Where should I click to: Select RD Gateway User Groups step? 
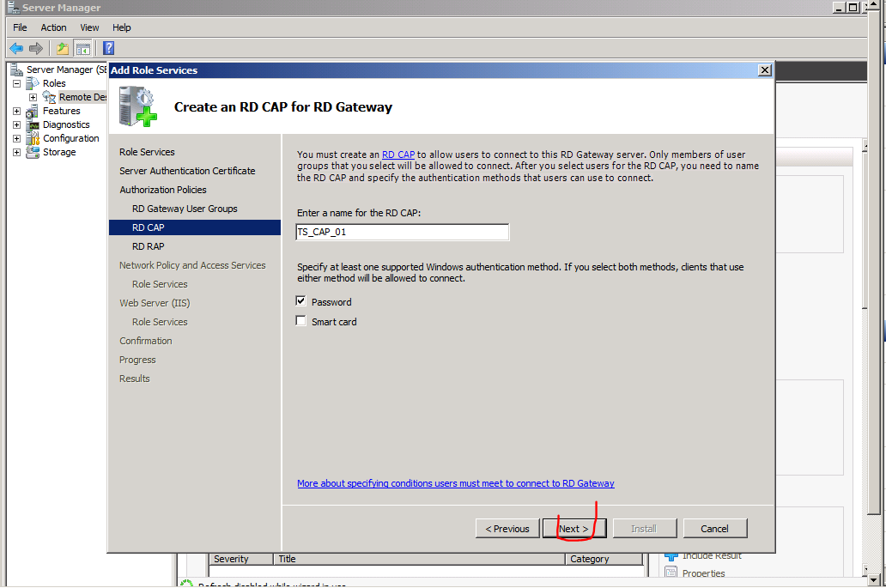(x=185, y=209)
